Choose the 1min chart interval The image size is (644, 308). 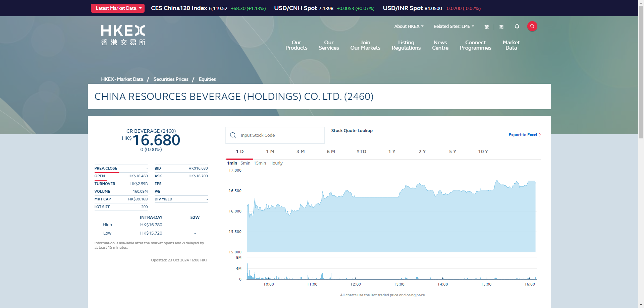(232, 163)
